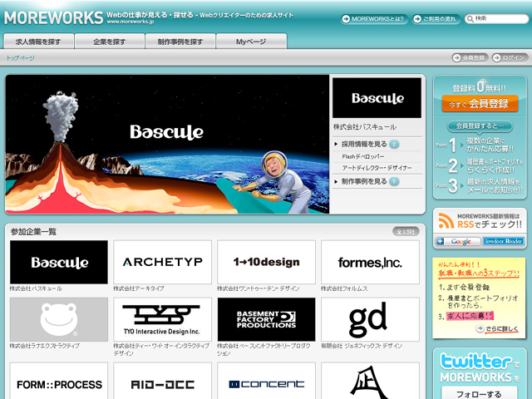Click the Bascule logo in the side panel
Viewport: 532px width, 399px height.
pyautogui.click(x=377, y=98)
